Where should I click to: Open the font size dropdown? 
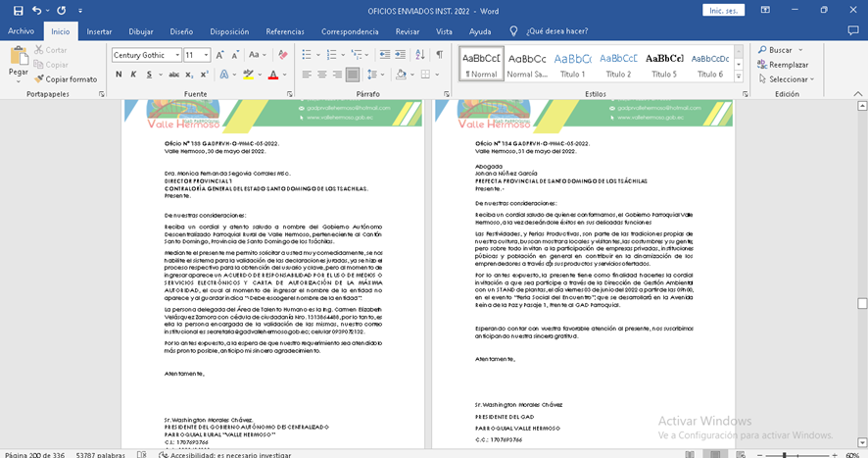tap(206, 55)
